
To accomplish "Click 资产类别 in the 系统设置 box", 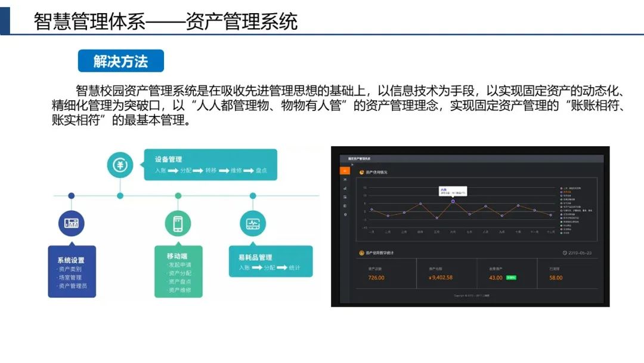I will tap(69, 269).
